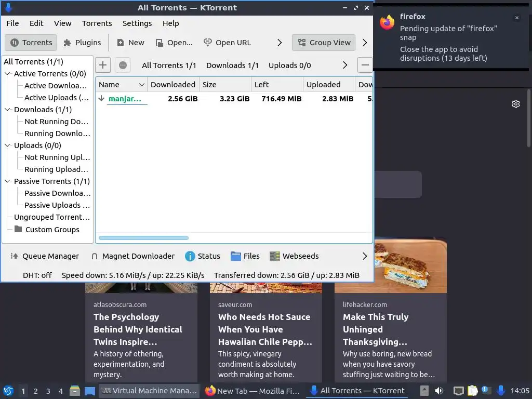Add a new view tab with plus icon
The image size is (532, 399).
point(103,65)
